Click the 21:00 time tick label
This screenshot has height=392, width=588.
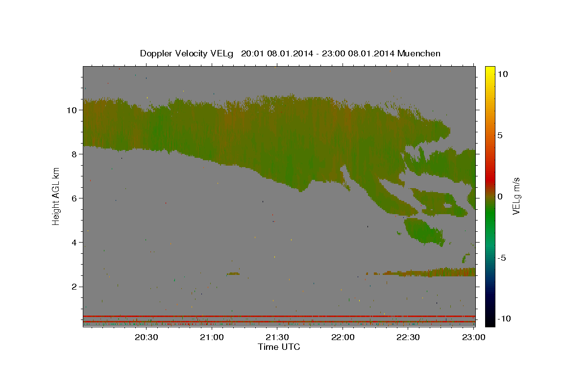(212, 337)
